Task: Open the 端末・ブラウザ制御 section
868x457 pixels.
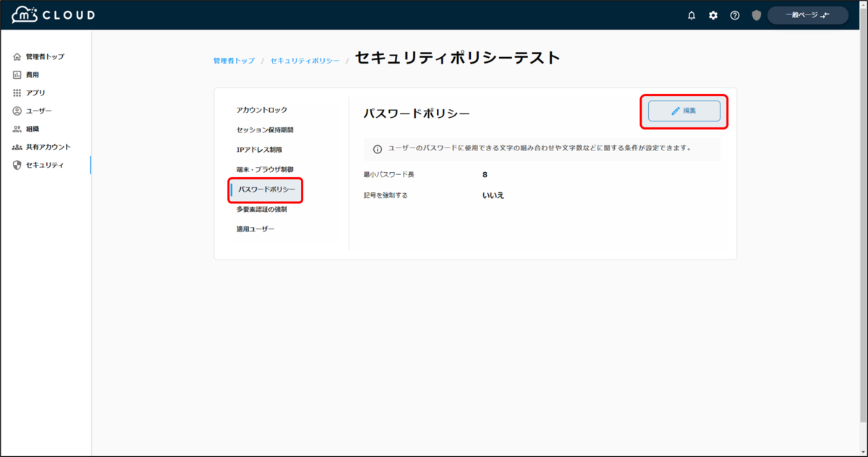Action: [265, 171]
